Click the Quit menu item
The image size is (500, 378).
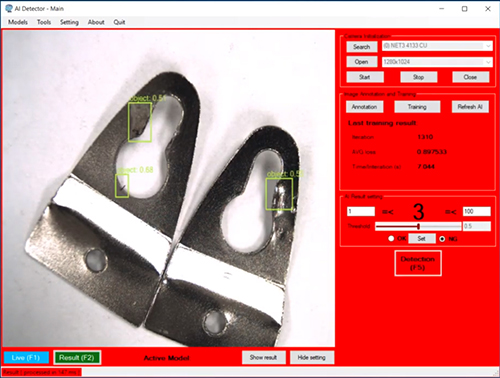click(119, 22)
